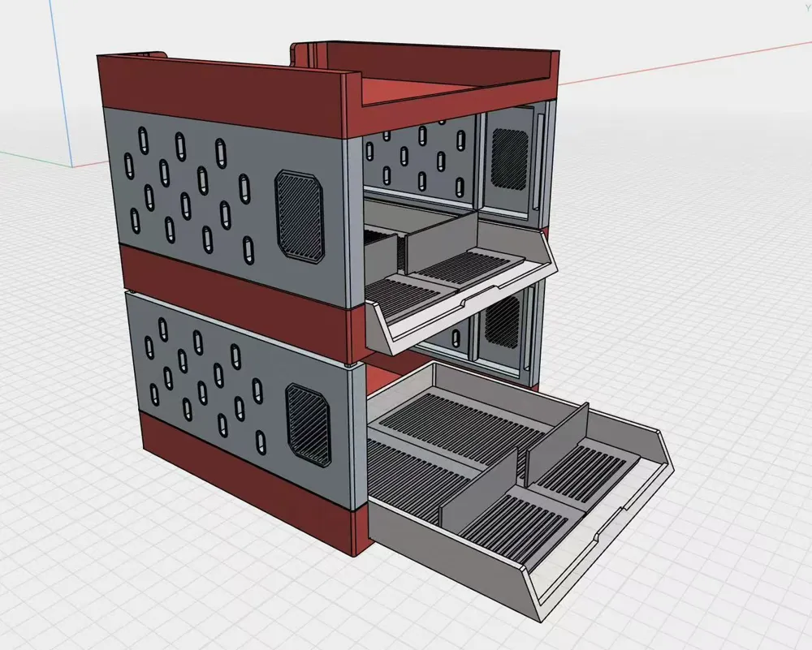Viewport: 812px width, 650px height.
Task: Pick the mesh vent on upper side panel
Action: point(300,216)
